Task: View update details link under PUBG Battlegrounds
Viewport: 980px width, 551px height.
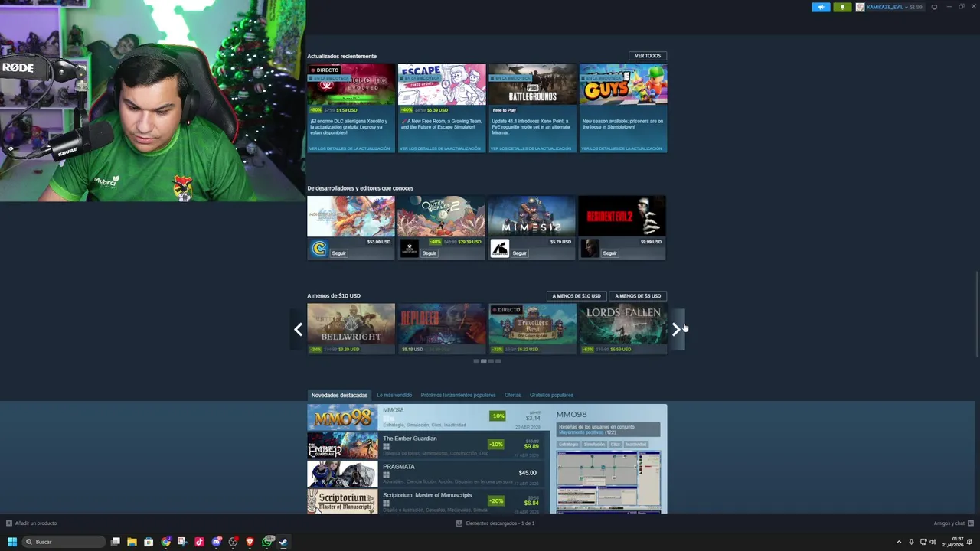Action: pos(531,148)
